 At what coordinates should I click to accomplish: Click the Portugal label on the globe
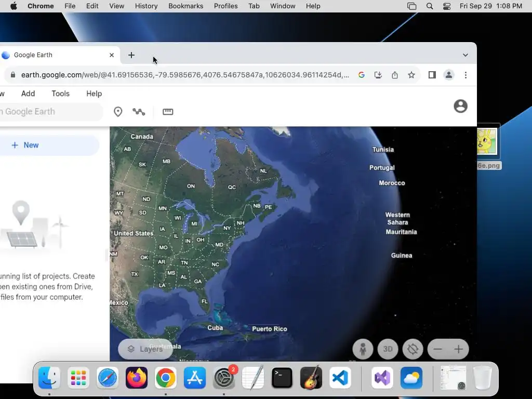coord(382,168)
